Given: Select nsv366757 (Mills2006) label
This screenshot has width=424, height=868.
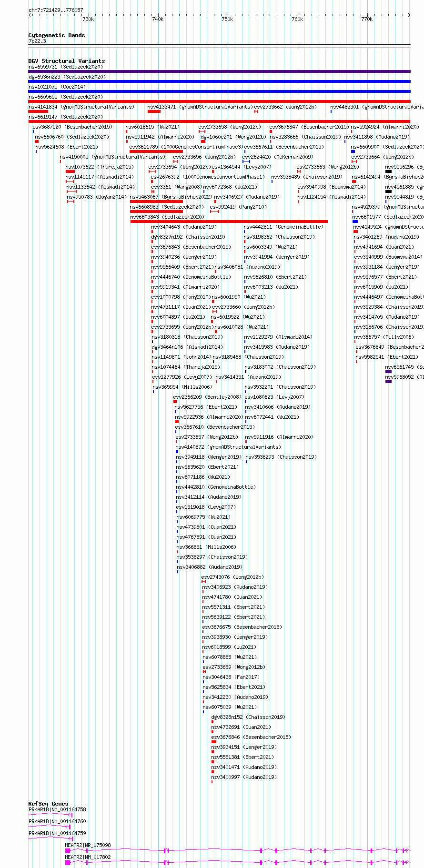Looking at the screenshot, I should pos(384,337).
